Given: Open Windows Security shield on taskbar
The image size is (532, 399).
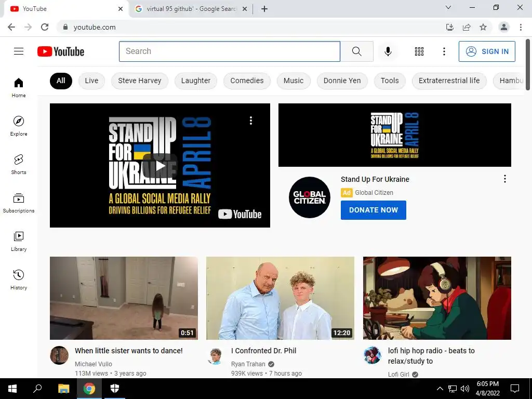Looking at the screenshot, I should tap(115, 389).
